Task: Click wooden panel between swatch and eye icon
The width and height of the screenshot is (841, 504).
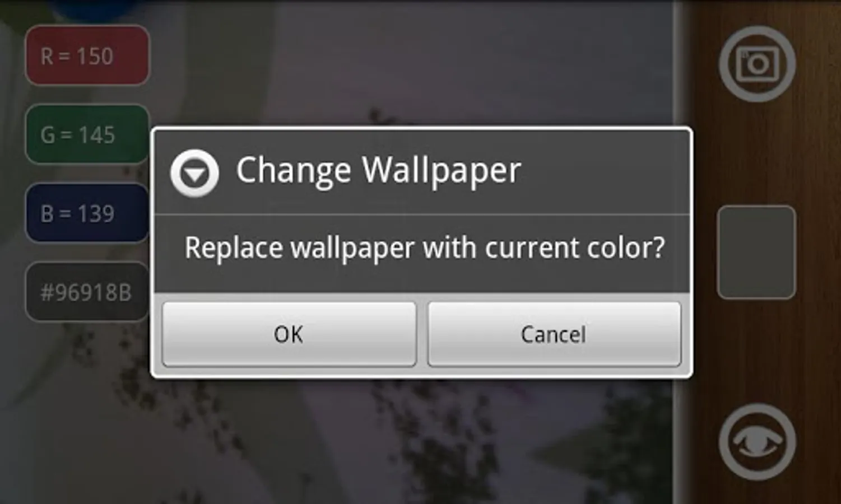Action: [x=756, y=351]
